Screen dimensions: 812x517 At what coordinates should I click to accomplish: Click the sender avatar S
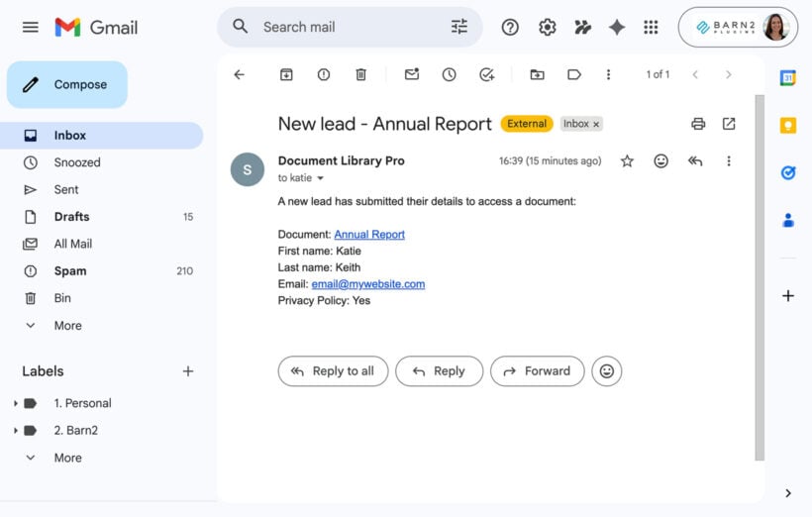(x=248, y=169)
